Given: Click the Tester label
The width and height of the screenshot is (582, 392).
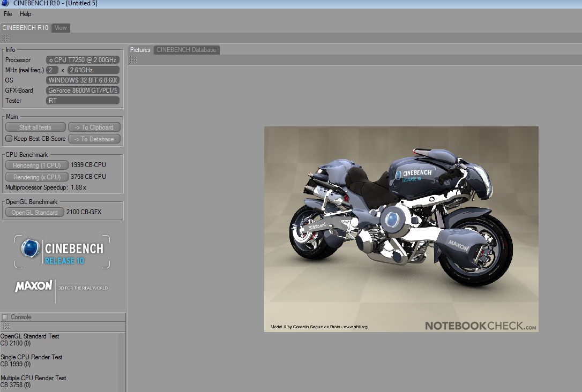Looking at the screenshot, I should coord(13,101).
